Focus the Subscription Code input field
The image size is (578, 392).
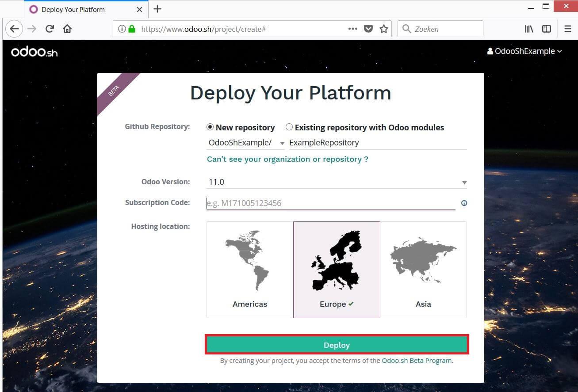331,203
